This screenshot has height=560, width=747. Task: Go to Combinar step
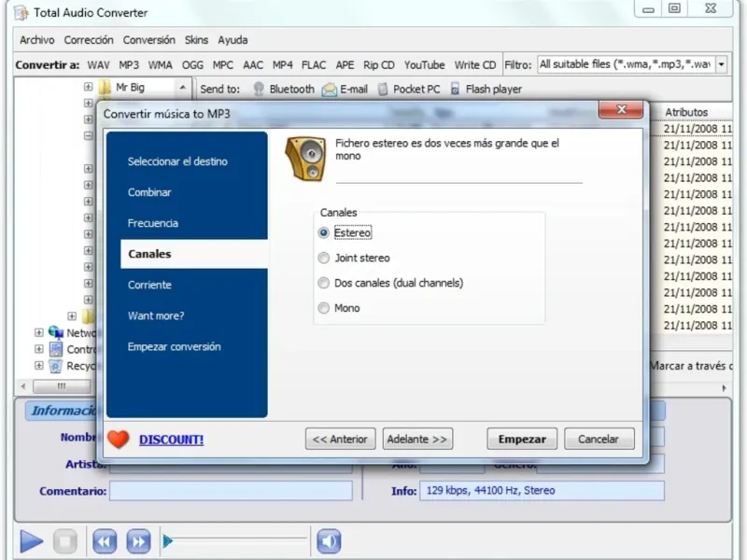click(149, 192)
